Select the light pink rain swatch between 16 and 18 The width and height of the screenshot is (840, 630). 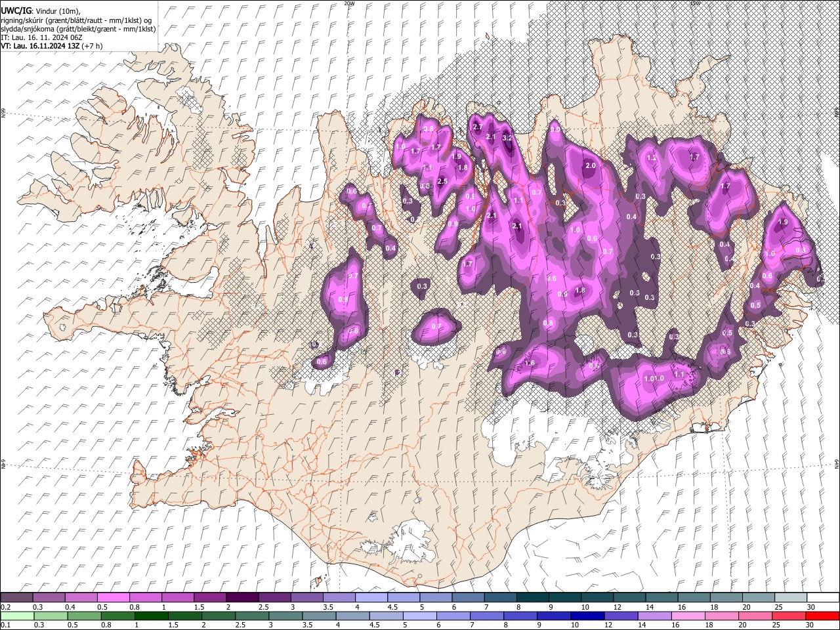(688, 616)
